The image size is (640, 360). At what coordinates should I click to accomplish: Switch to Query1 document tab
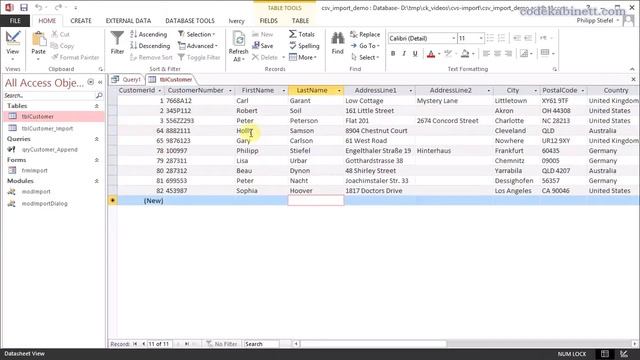(127, 80)
